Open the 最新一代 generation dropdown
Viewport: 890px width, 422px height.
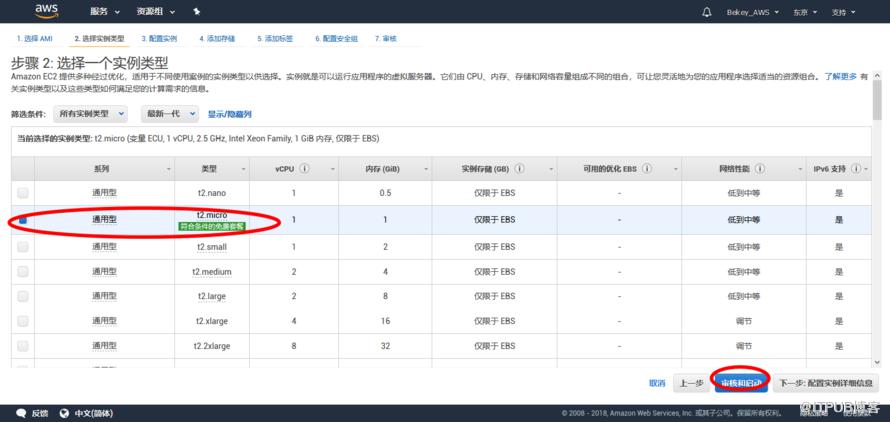170,114
